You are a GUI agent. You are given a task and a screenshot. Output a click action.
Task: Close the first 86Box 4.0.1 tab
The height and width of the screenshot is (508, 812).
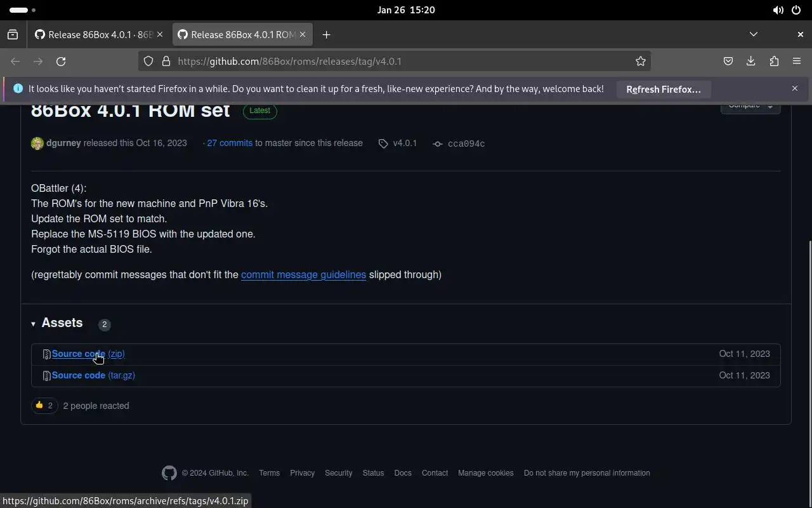[160, 35]
